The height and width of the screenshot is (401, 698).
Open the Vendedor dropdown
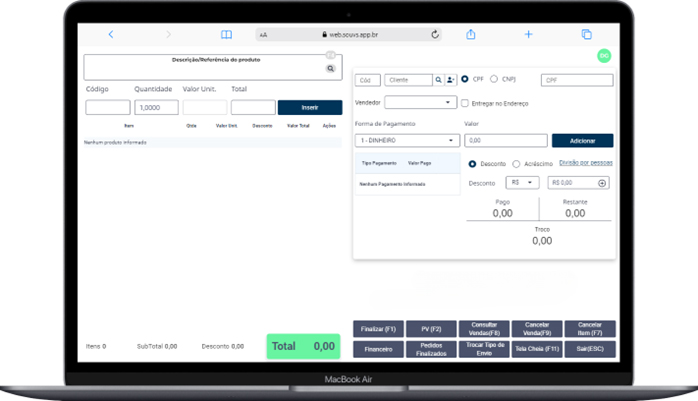pyautogui.click(x=420, y=102)
